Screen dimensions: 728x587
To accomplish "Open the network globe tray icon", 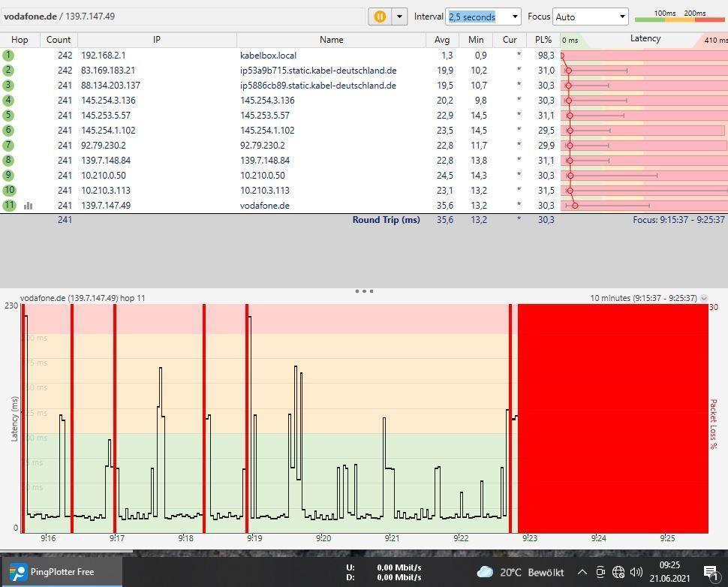I will click(x=618, y=572).
